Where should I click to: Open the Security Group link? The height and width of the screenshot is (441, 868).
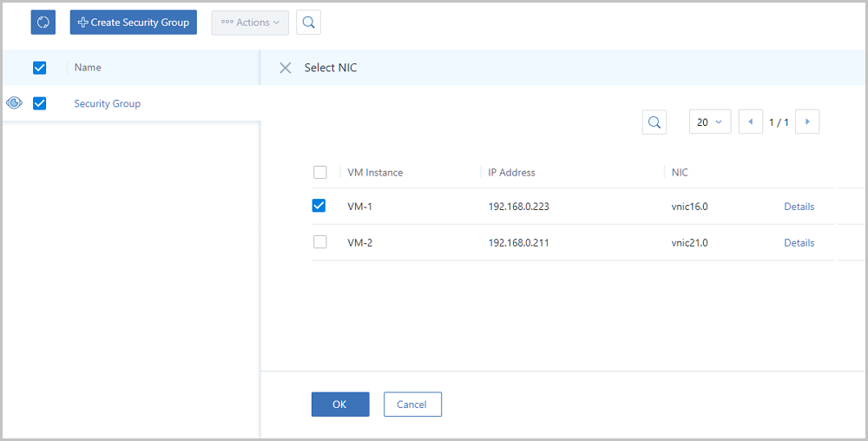108,103
